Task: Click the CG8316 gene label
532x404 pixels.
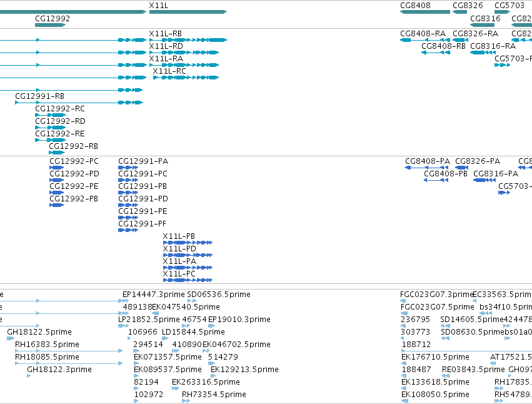Action: click(485, 18)
